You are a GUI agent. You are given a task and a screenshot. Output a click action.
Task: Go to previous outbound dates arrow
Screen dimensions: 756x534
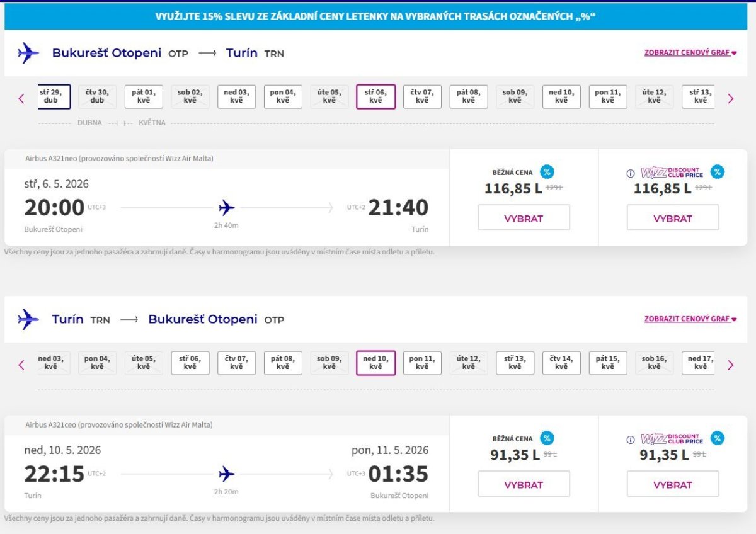coord(21,98)
